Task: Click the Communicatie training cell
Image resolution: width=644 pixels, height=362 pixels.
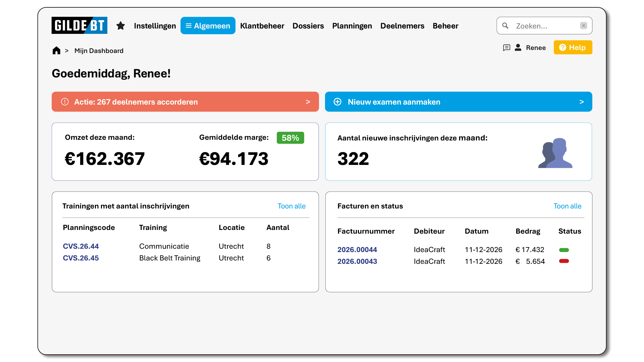Action: click(164, 246)
